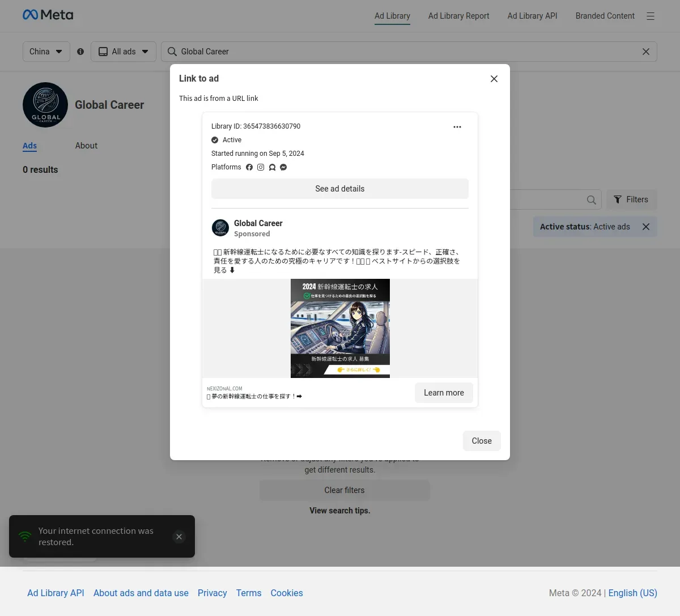
Task: Click the NEXIZONAL.COM link text
Action: [224, 389]
